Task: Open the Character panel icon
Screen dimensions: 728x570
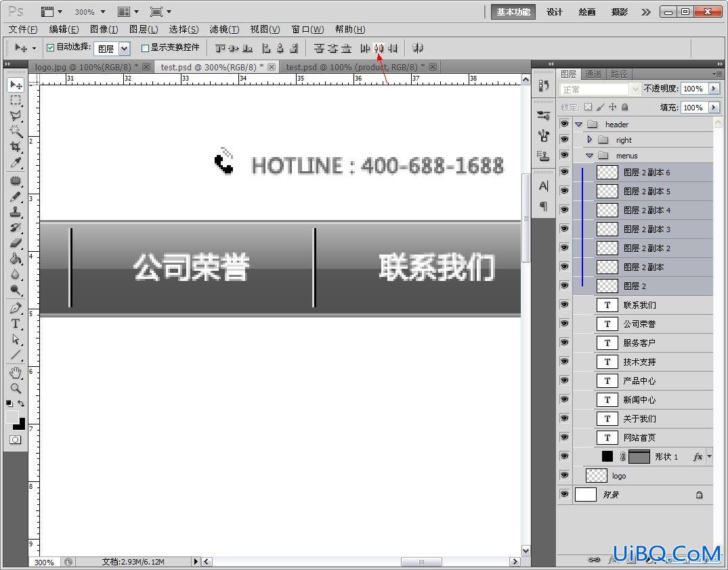Action: (x=544, y=187)
